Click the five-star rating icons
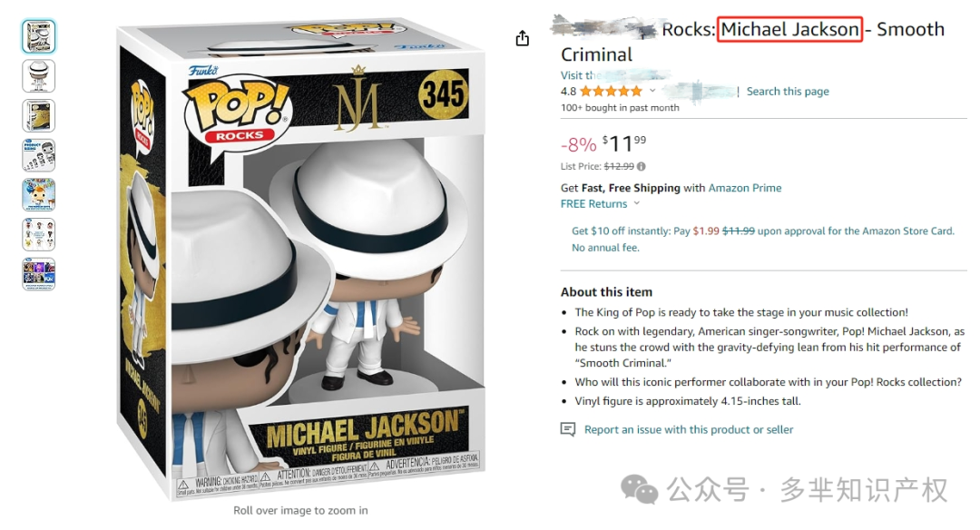 pos(611,92)
